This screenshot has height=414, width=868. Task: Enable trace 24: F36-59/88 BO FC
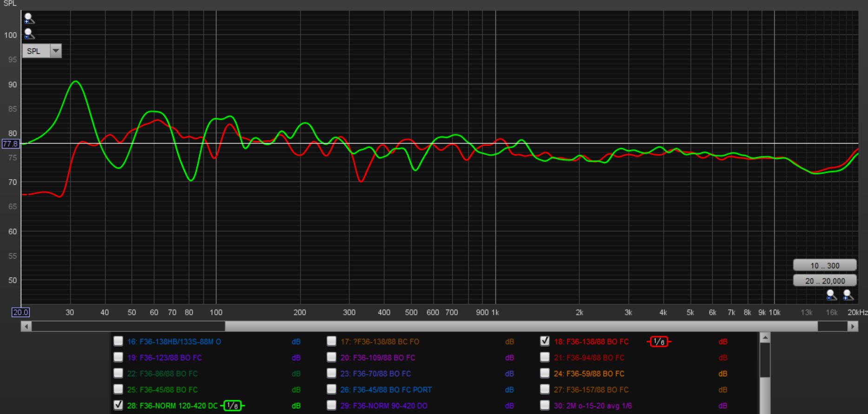[x=545, y=373]
